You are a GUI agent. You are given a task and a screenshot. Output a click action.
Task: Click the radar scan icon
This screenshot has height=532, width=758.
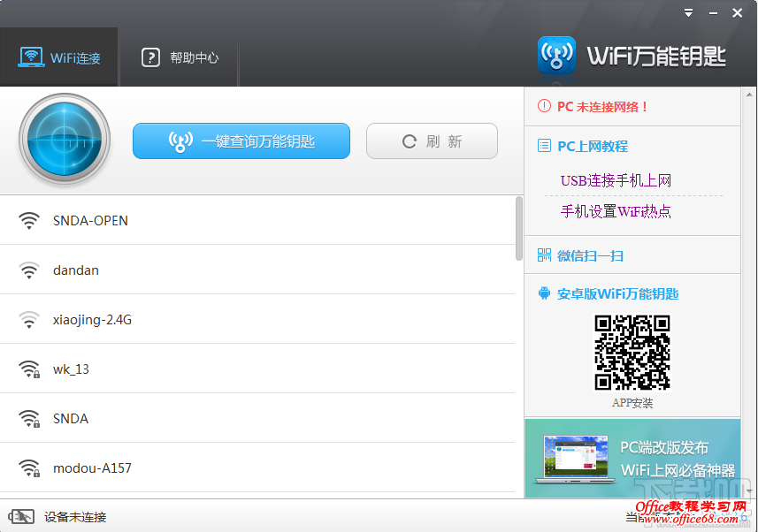(x=64, y=140)
